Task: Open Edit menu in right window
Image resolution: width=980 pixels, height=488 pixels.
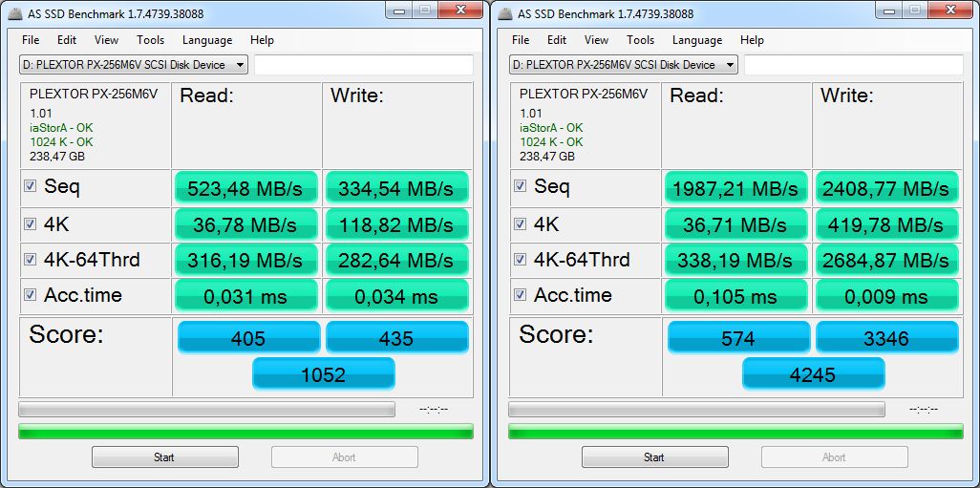Action: click(557, 40)
